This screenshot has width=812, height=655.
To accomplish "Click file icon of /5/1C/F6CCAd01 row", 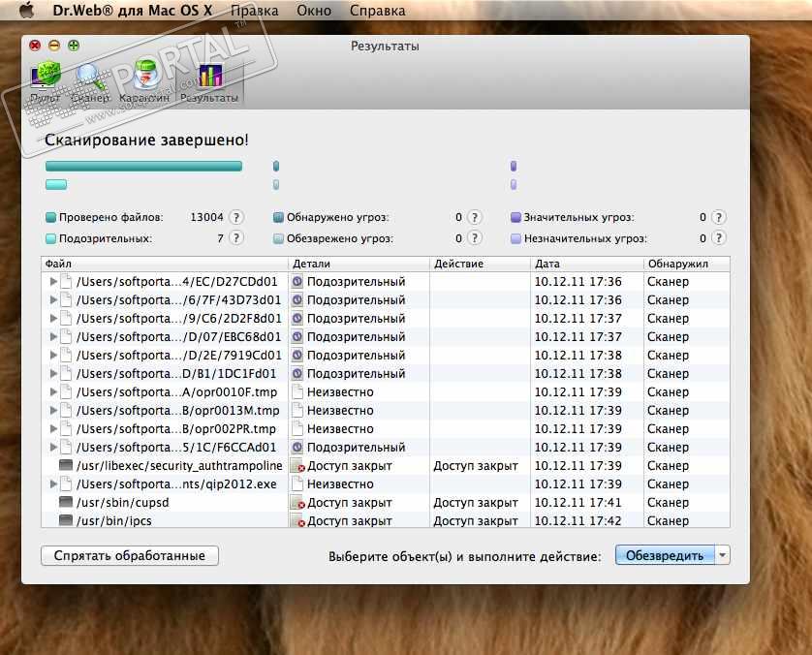I will (66, 447).
